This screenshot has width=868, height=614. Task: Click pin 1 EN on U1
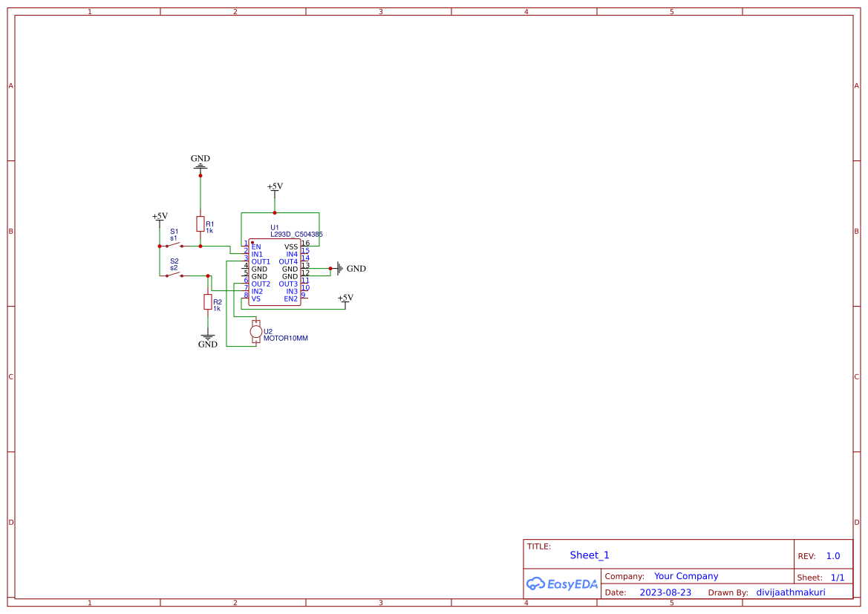point(245,245)
